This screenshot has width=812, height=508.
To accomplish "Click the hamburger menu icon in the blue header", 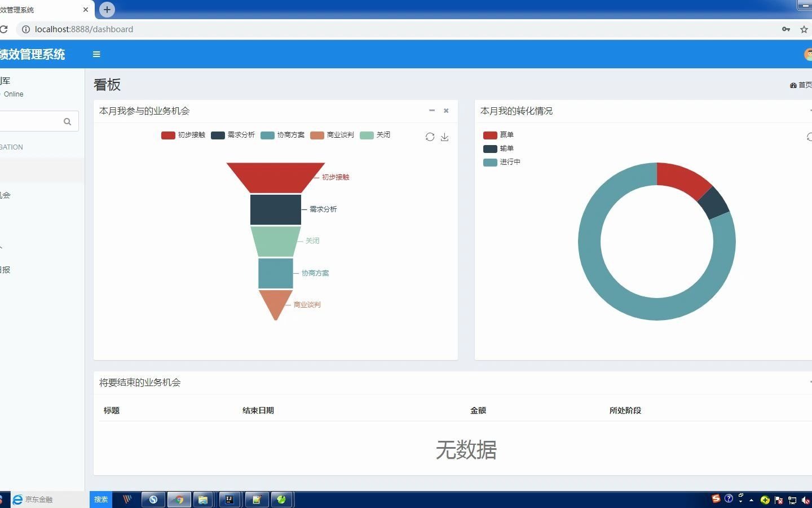I will pyautogui.click(x=96, y=54).
